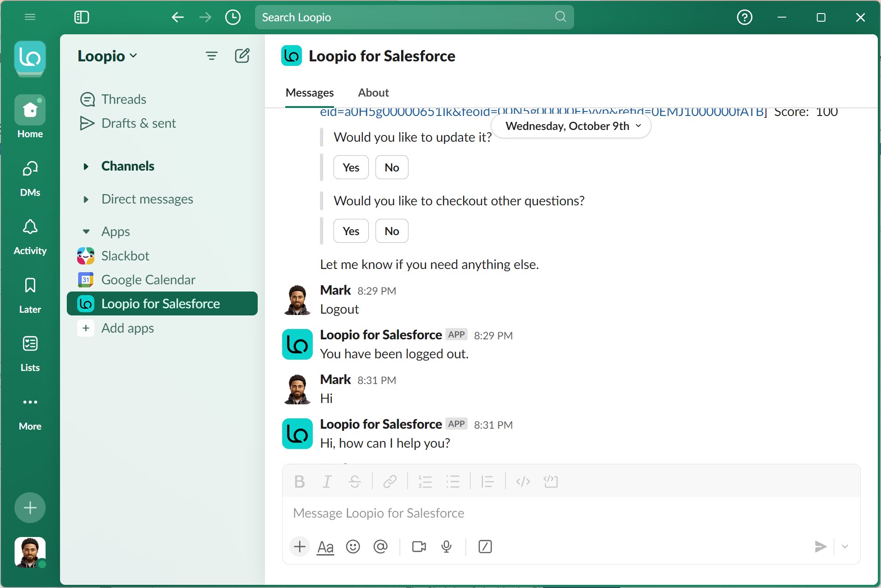Select the Loopio workspace icon
The width and height of the screenshot is (881, 588).
[30, 58]
